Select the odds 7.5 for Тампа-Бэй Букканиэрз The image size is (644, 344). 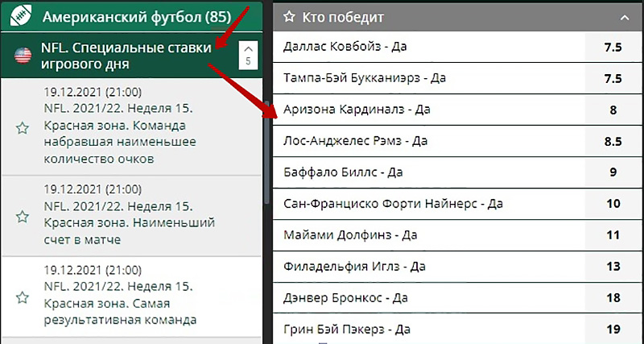tap(613, 78)
